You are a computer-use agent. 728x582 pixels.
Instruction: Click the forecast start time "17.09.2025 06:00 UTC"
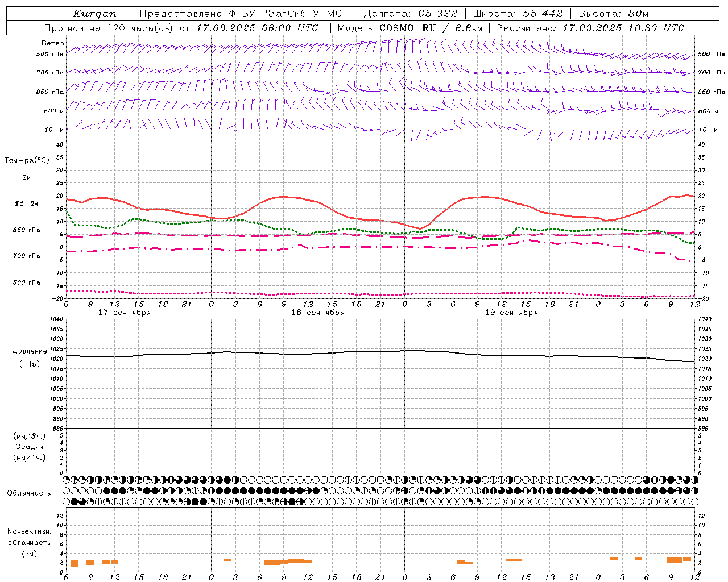[257, 28]
